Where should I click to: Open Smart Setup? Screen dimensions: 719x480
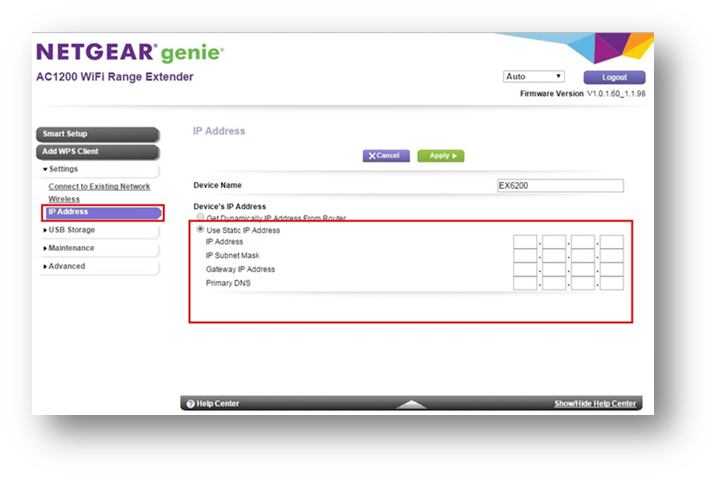(98, 134)
